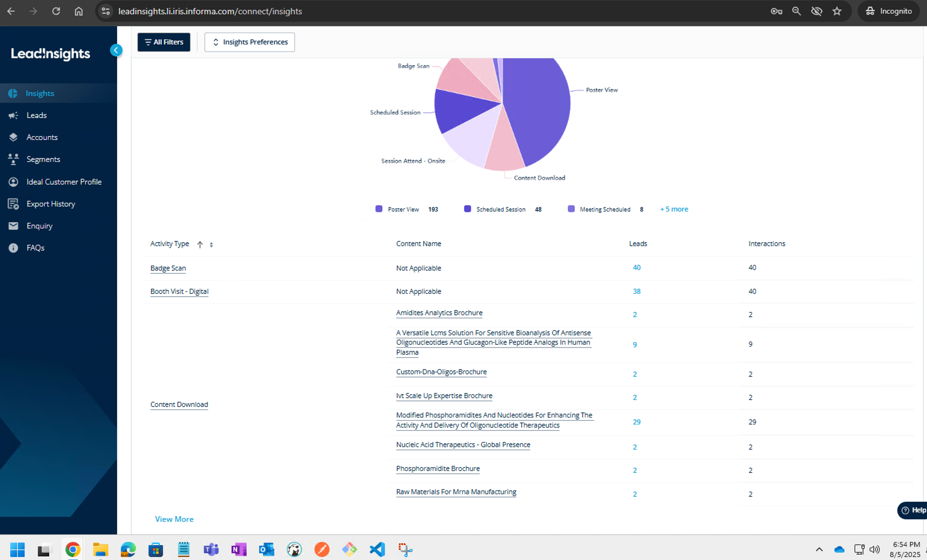
Task: Open Ivt Scale Up Expertise Brochure link
Action: pos(444,396)
